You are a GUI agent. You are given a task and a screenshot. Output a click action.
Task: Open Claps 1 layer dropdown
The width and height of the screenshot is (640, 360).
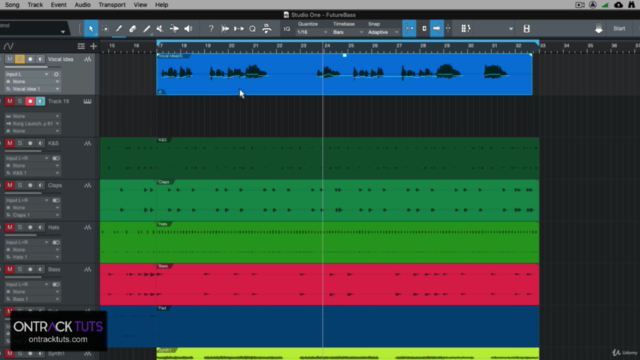(32, 215)
